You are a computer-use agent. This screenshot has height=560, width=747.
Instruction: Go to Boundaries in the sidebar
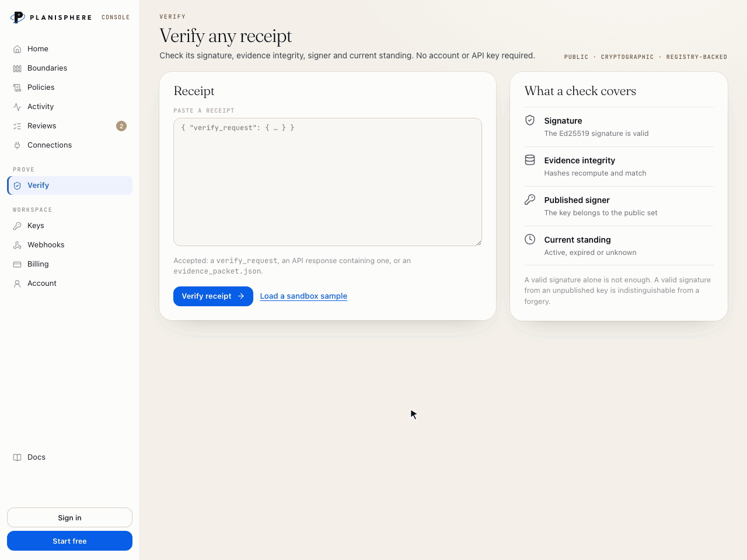tap(69, 68)
